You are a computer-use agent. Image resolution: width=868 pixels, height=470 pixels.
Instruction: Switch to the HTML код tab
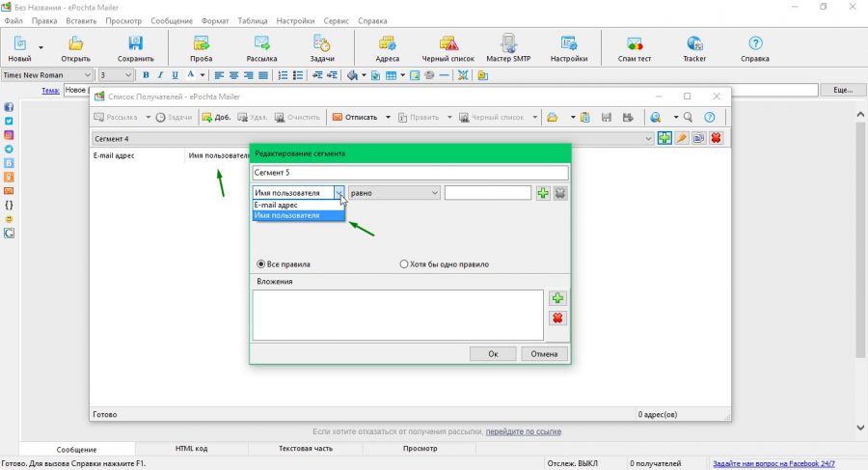192,449
